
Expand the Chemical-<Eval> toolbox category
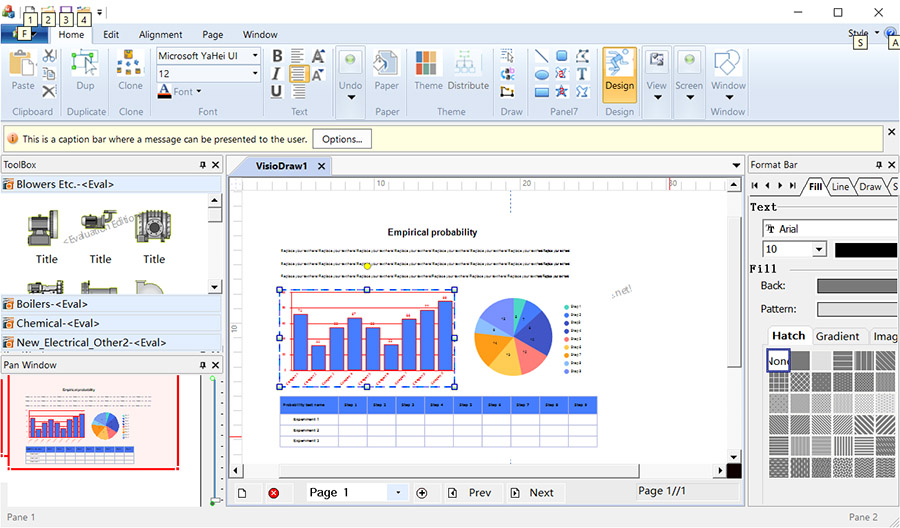tap(111, 323)
